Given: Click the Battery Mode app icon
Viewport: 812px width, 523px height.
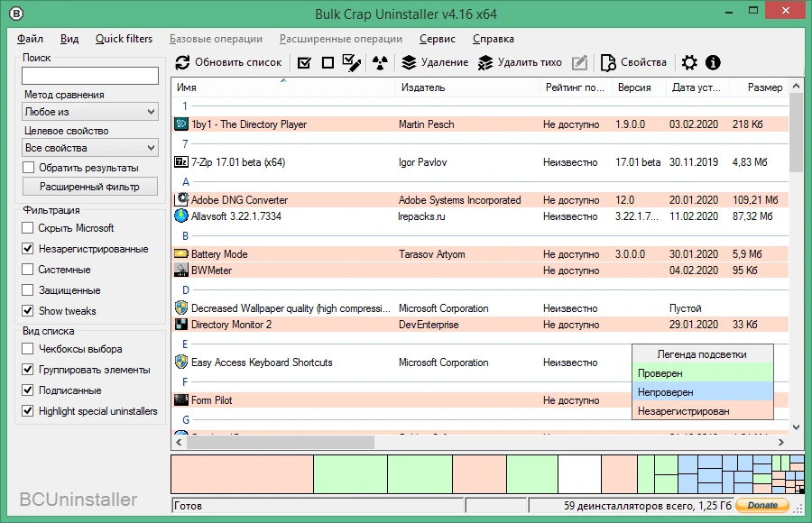Looking at the screenshot, I should [x=181, y=253].
